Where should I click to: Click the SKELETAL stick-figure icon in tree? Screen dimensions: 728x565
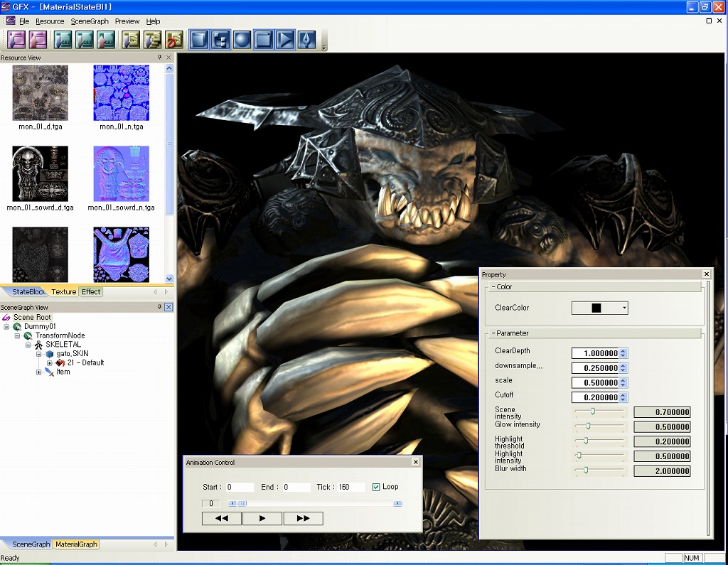39,345
